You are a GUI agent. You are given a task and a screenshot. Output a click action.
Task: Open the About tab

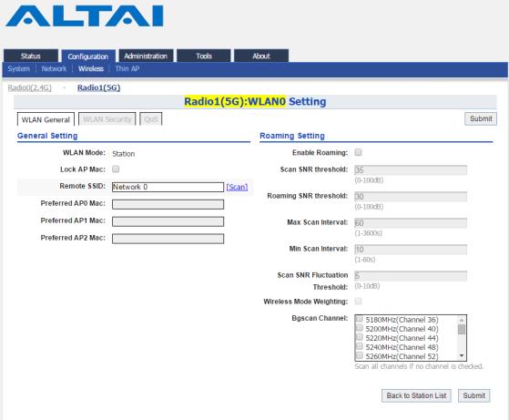point(261,56)
